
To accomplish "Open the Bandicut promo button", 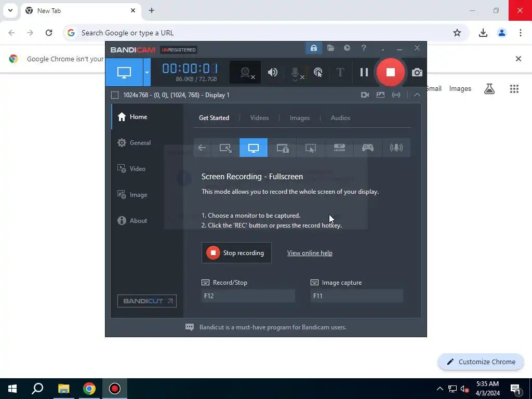I will coord(147,301).
